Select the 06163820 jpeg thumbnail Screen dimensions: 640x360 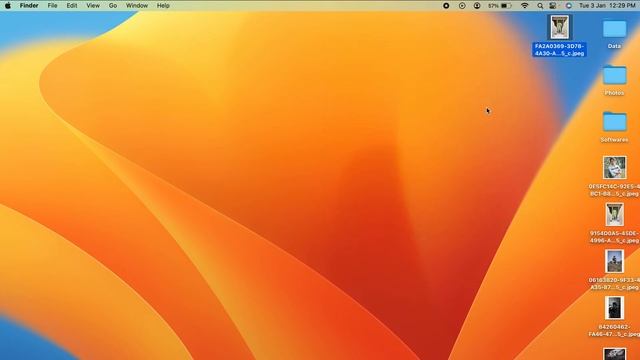(615, 261)
